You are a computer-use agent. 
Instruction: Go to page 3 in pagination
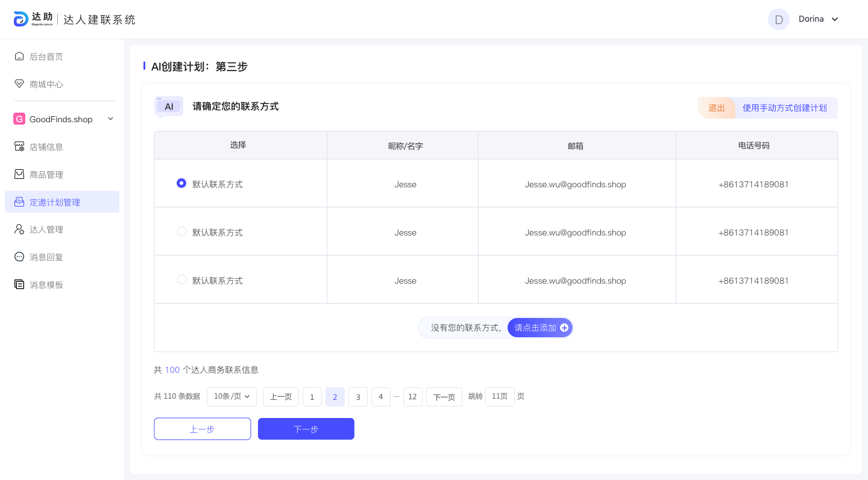coord(358,397)
